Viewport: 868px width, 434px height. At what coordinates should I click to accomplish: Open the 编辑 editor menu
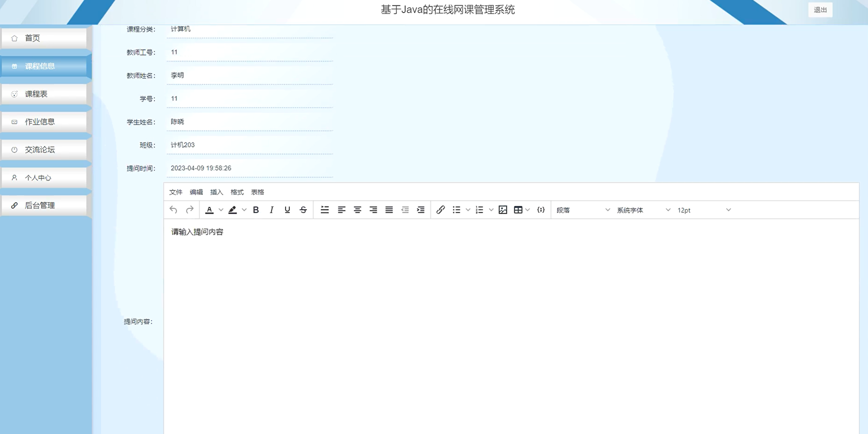(x=196, y=192)
